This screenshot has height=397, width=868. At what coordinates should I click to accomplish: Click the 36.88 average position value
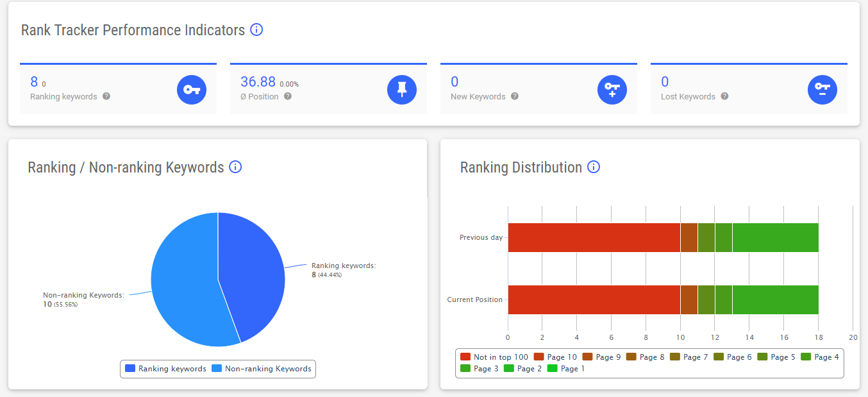pos(258,81)
